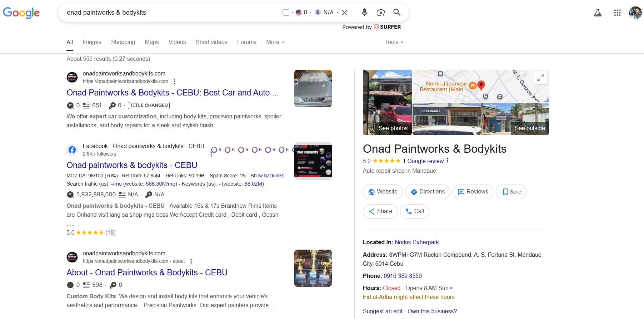Image resolution: width=644 pixels, height=319 pixels.
Task: Click See outside street view image
Action: tap(481, 119)
